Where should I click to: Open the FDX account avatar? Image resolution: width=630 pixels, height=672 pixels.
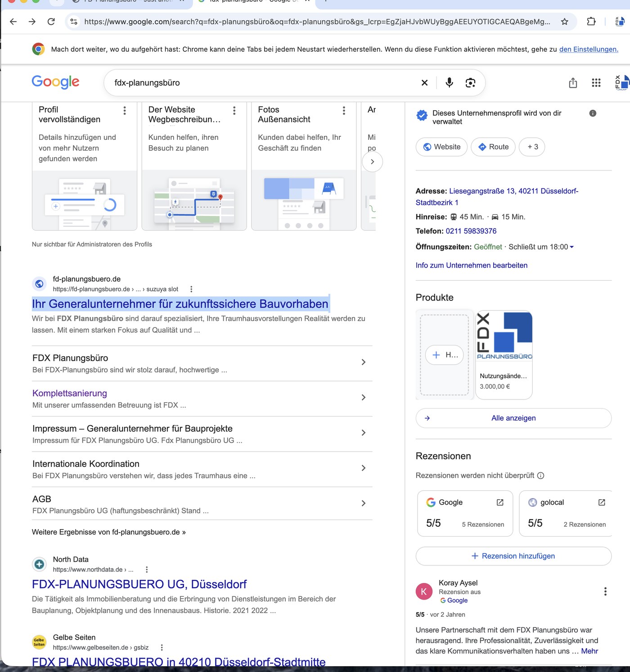coord(621,83)
